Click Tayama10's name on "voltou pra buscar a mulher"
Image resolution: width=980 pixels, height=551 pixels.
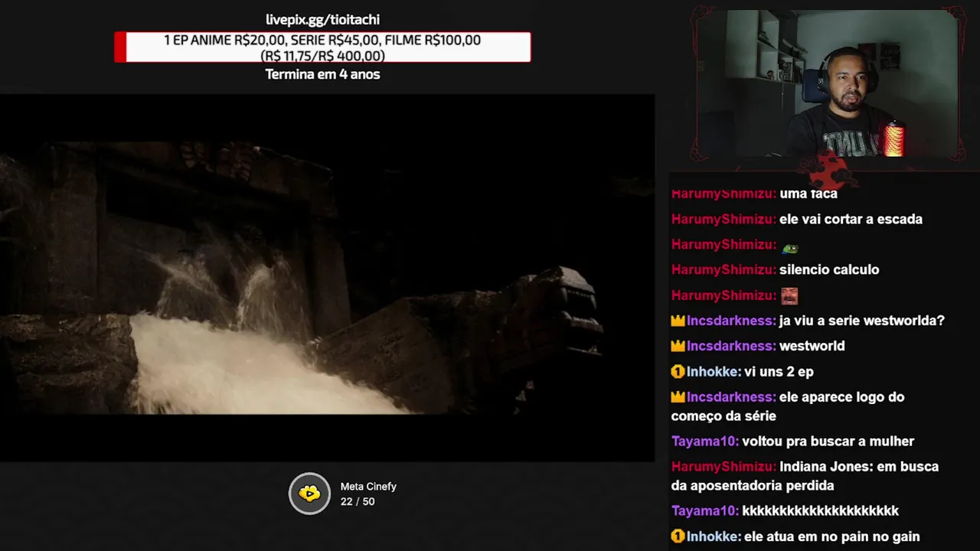point(705,442)
